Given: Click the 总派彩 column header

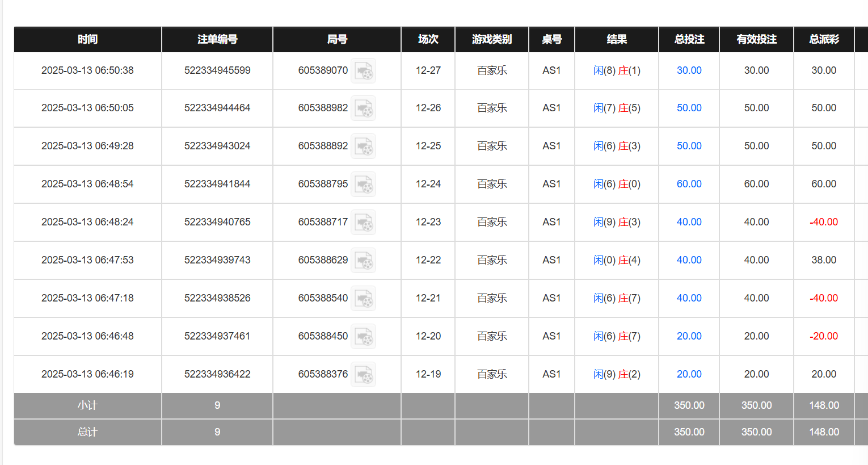Looking at the screenshot, I should pos(824,39).
